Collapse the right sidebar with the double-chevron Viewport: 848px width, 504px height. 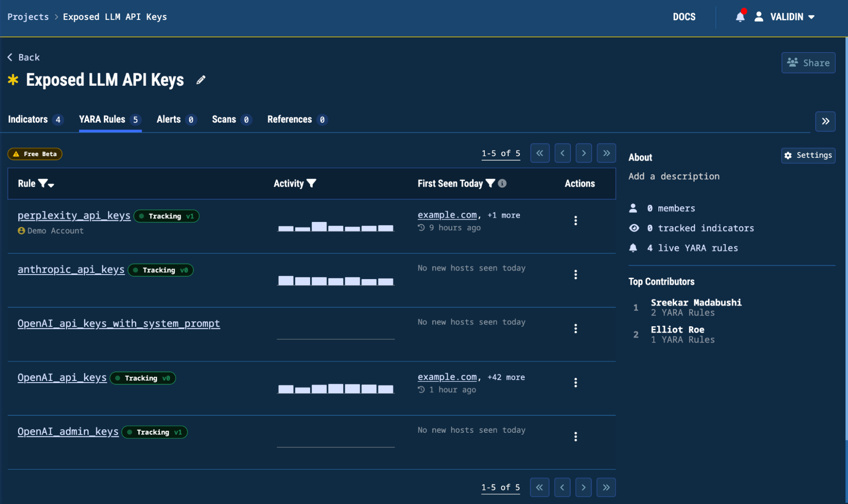click(x=826, y=121)
